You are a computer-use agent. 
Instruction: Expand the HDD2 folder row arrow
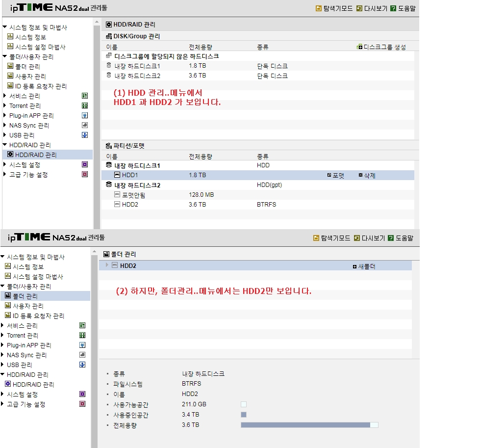pyautogui.click(x=107, y=265)
